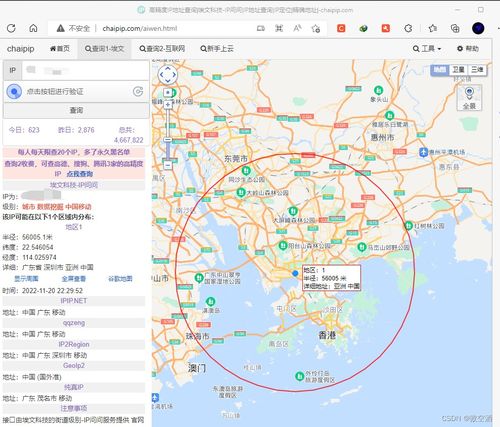Screen dimensions: 500x427
Task: Click the web capture icon in address bar
Action: click(279, 29)
